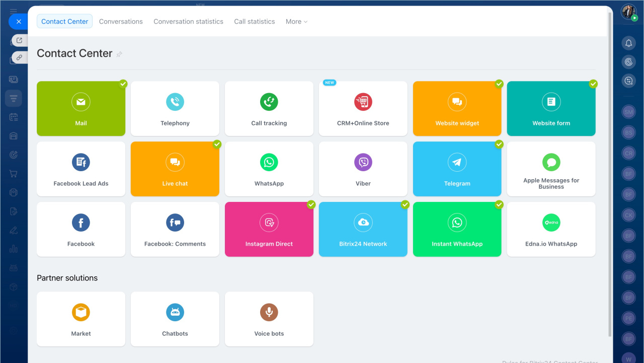Select the WhatsApp channel icon
644x363 pixels.
269,163
